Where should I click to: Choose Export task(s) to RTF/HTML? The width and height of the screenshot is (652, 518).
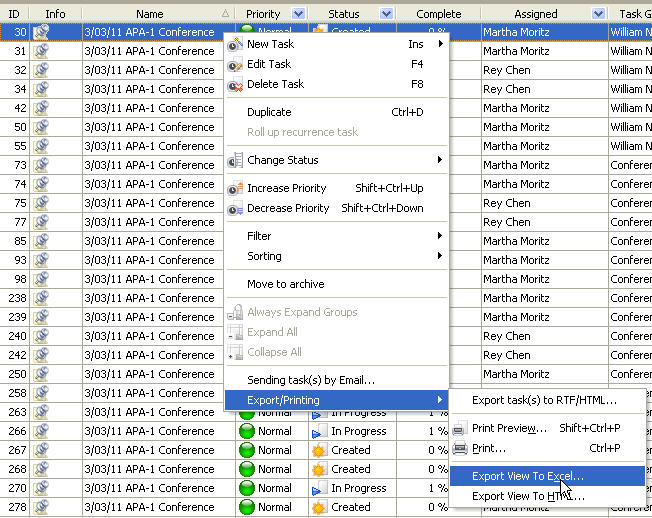pos(544,400)
